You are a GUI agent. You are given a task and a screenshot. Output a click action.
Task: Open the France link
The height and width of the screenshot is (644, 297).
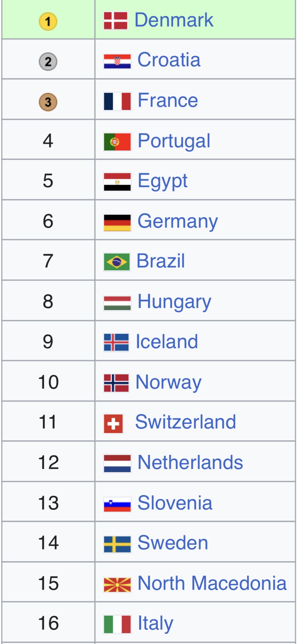pos(168,101)
